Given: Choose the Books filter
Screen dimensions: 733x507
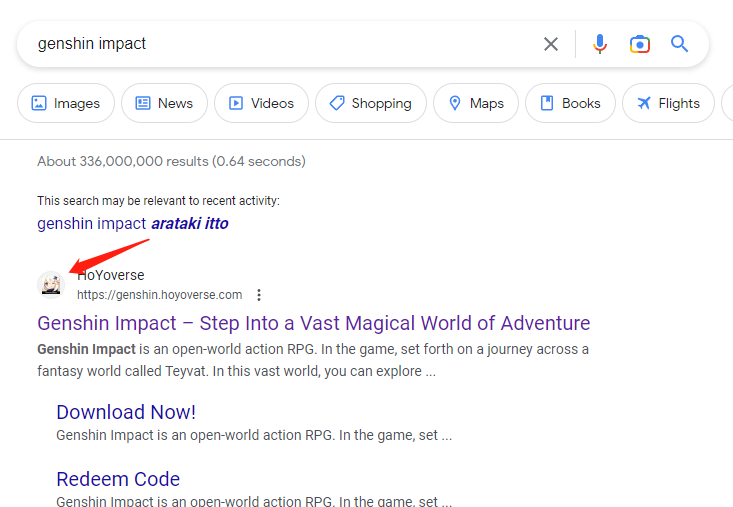Looking at the screenshot, I should pos(570,103).
